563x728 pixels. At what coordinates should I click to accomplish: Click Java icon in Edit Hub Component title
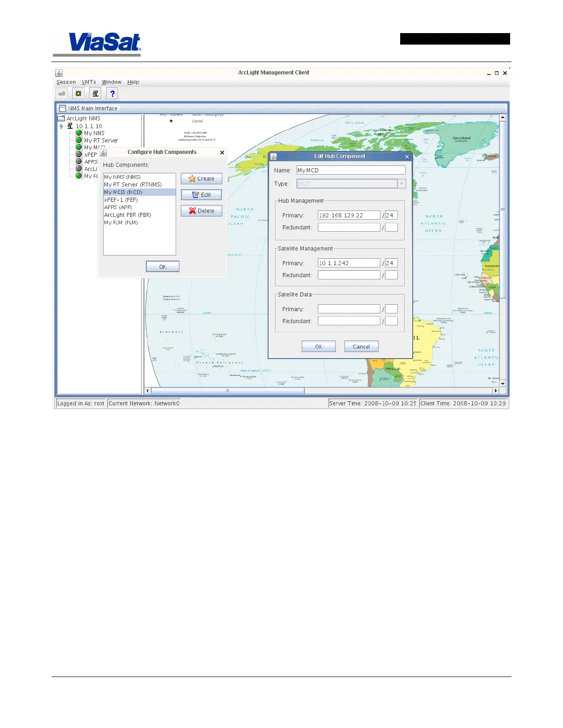[273, 157]
